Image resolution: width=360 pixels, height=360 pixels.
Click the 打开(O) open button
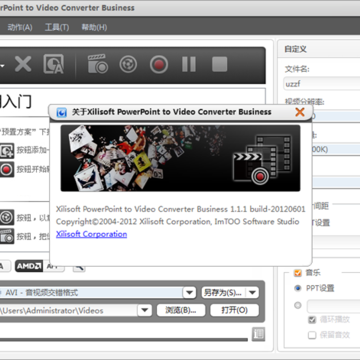click(235, 310)
